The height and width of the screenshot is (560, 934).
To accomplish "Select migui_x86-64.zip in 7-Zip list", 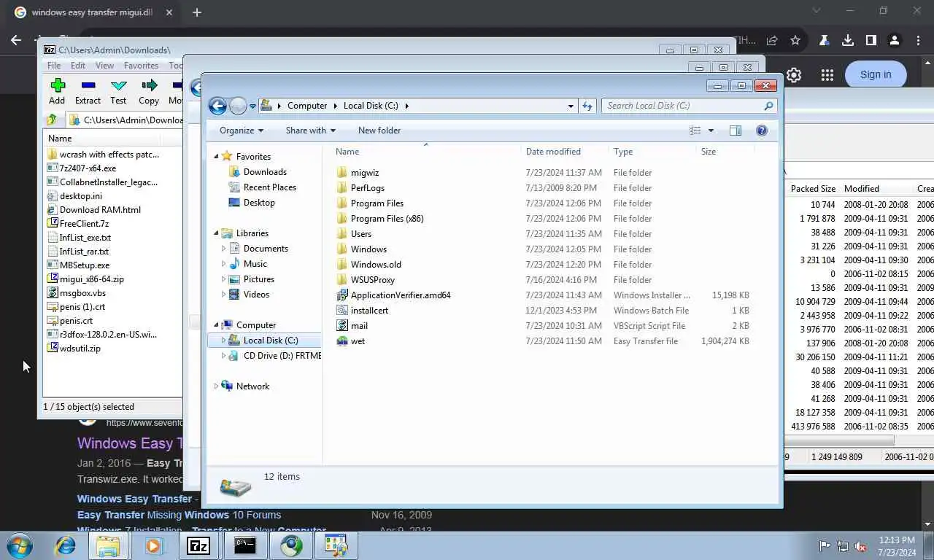I will pyautogui.click(x=92, y=279).
